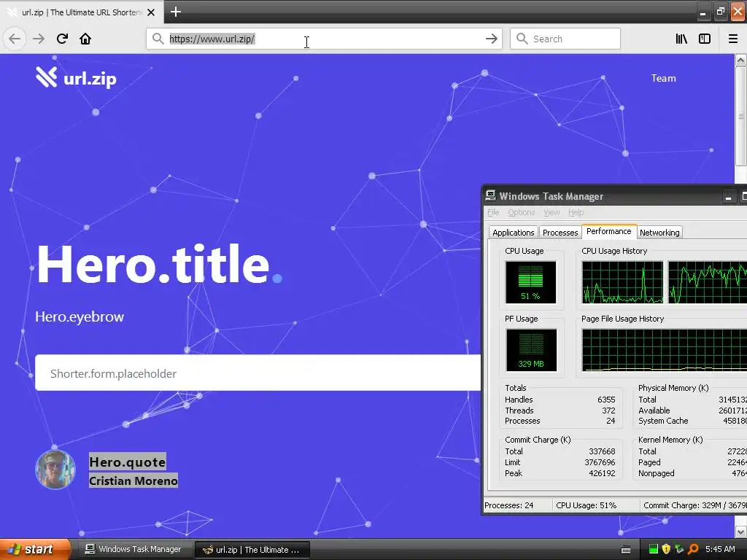
Task: Open the Networking tab in Task Manager
Action: 659,233
